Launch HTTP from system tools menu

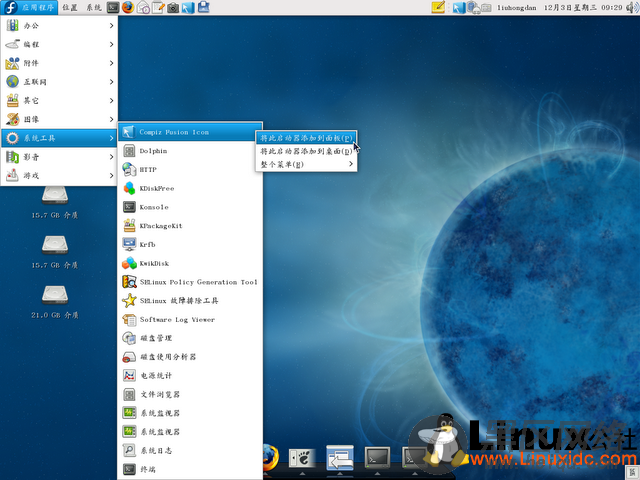[190, 170]
